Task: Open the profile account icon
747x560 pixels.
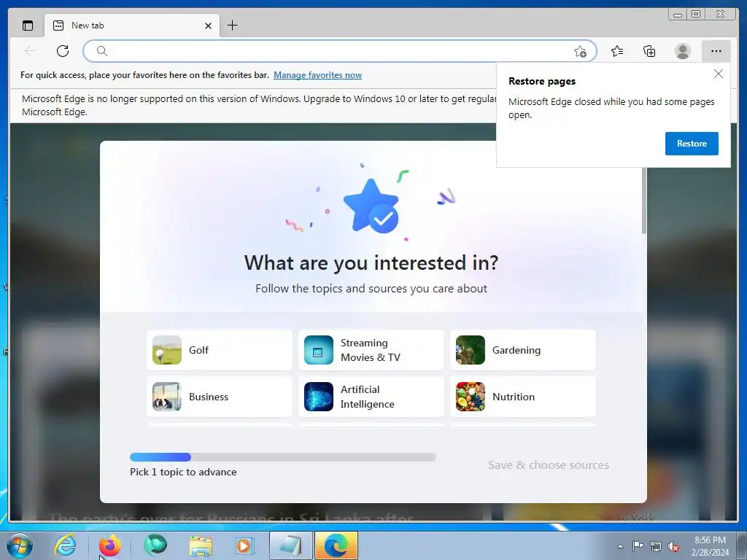Action: (683, 51)
